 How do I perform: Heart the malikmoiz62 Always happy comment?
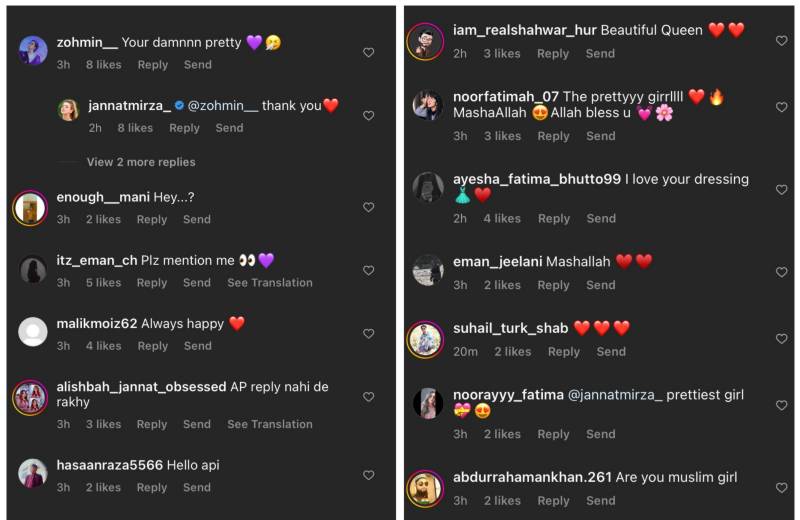[368, 334]
